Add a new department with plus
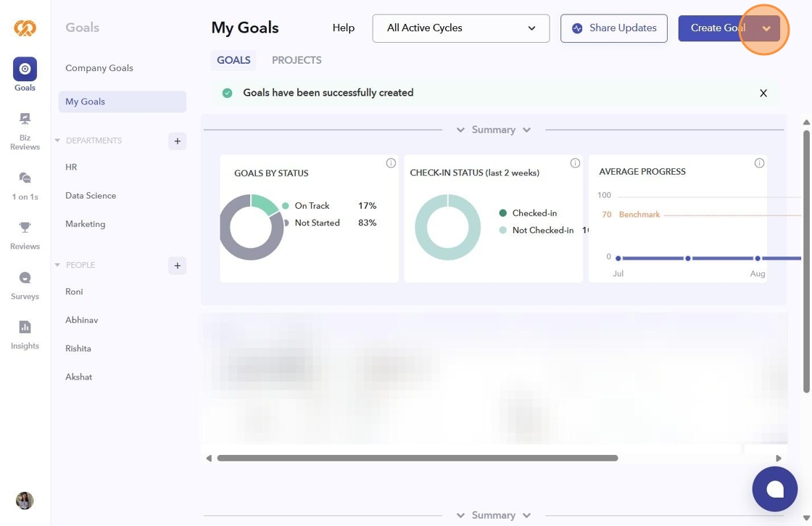 pos(177,141)
